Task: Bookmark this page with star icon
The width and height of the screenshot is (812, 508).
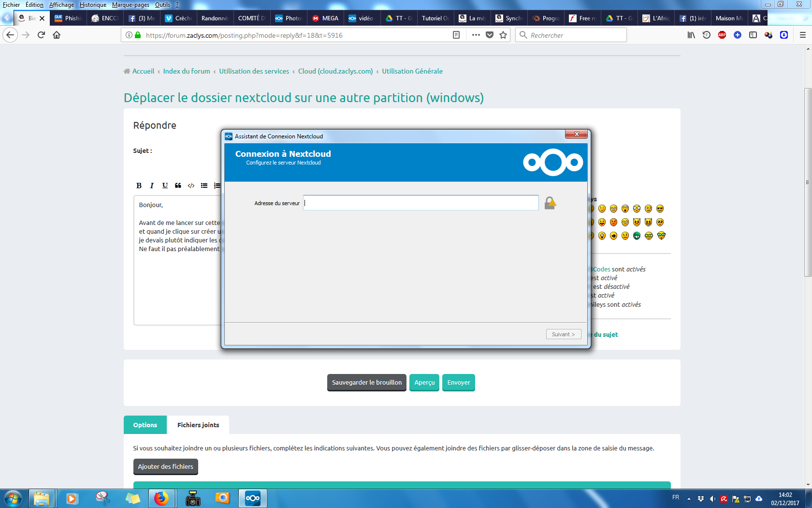Action: (503, 35)
